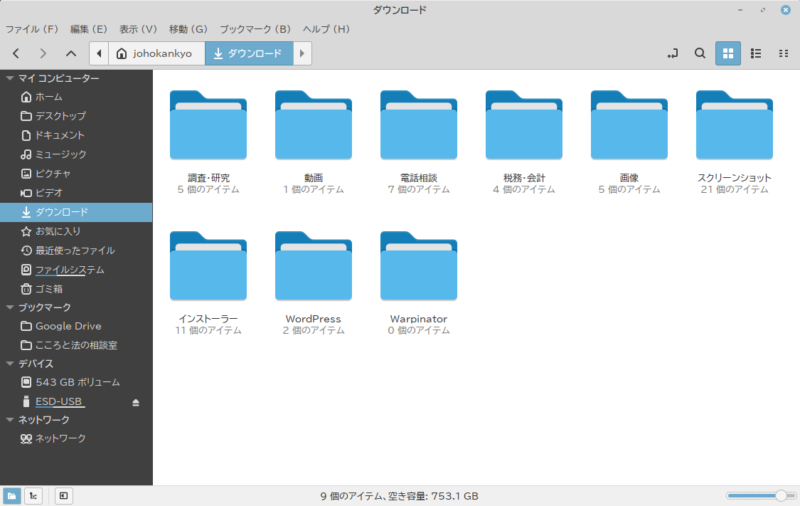This screenshot has height=506, width=800.
Task: Switch to compact view
Action: coord(783,53)
